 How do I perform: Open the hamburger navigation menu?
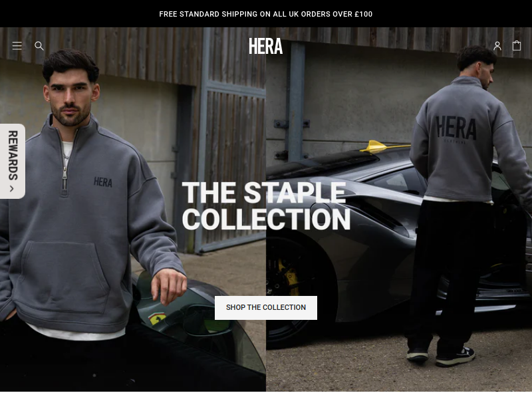(17, 46)
